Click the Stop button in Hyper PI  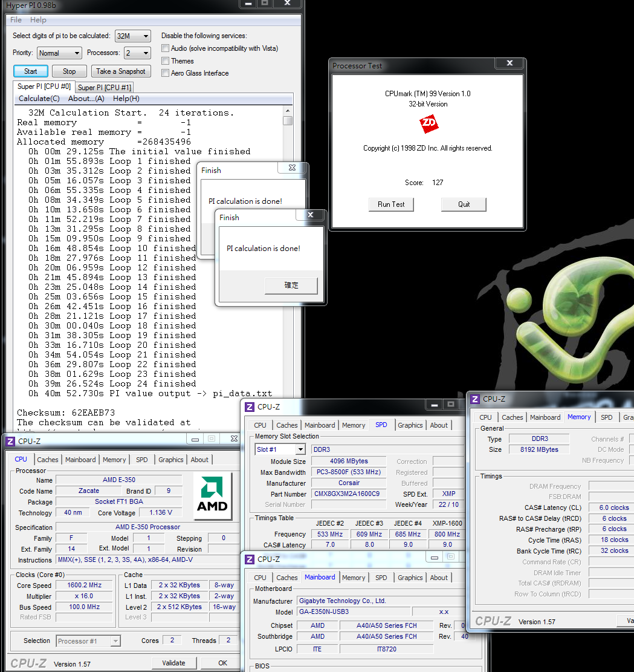point(69,71)
